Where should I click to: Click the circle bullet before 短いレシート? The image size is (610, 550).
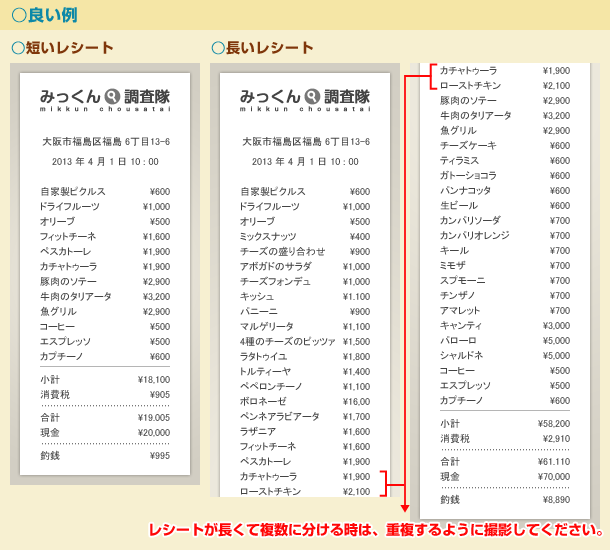click(17, 48)
